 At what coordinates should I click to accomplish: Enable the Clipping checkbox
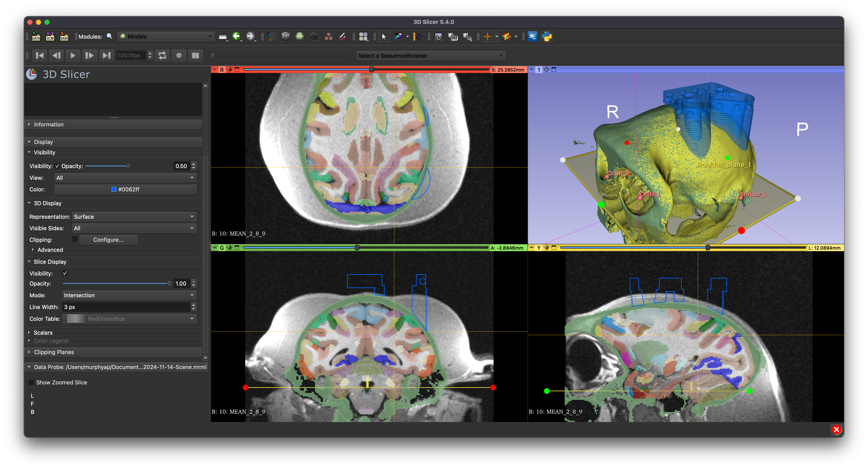(75, 239)
